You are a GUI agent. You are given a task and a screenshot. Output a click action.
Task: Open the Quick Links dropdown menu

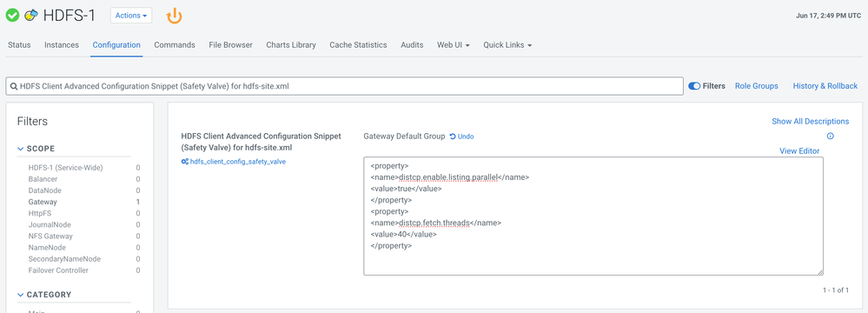pos(507,45)
